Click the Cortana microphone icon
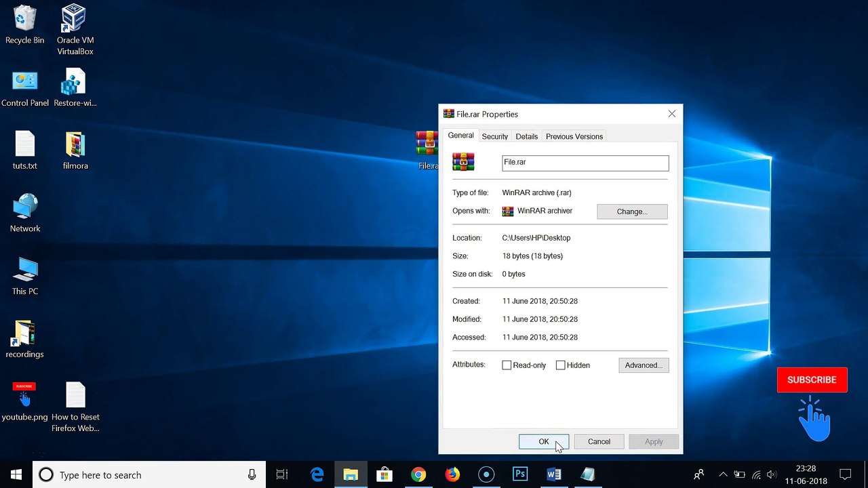The height and width of the screenshot is (488, 868). pos(252,475)
